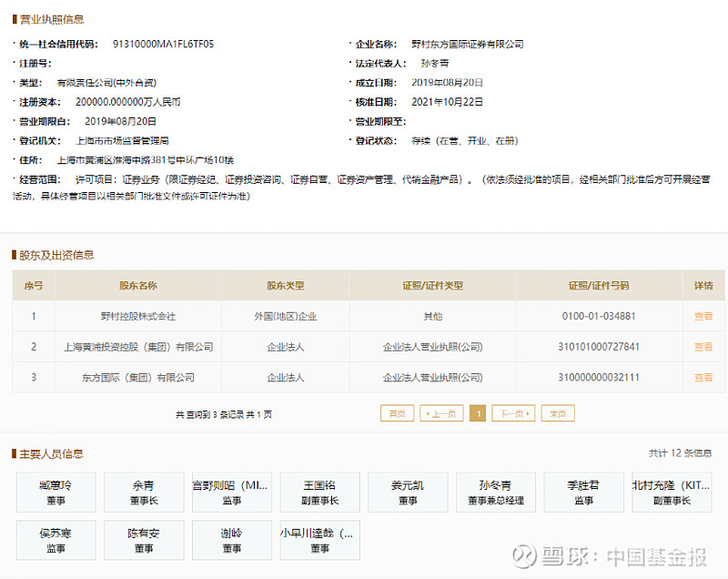Click the 证照/证件号码 column header
The height and width of the screenshot is (579, 728).
pos(599,286)
